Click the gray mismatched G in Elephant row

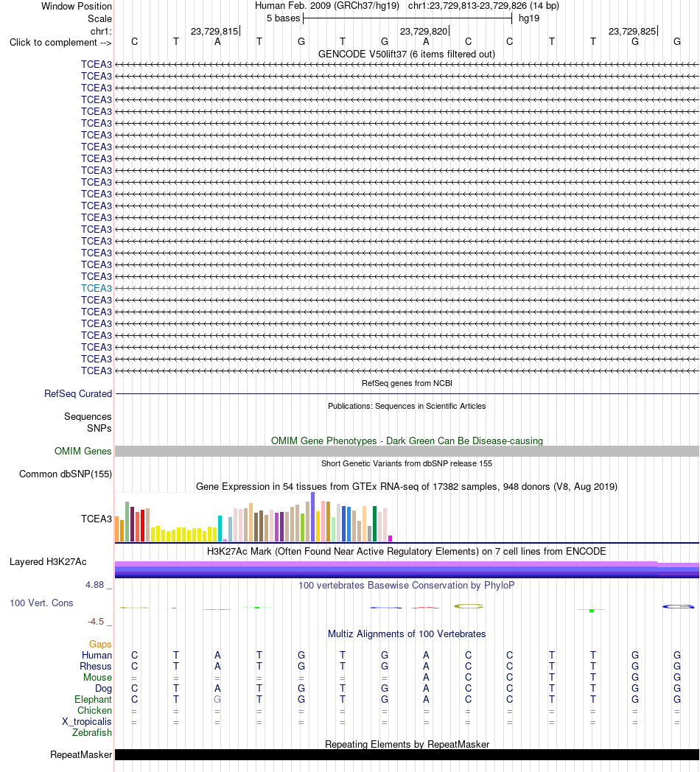tap(217, 700)
